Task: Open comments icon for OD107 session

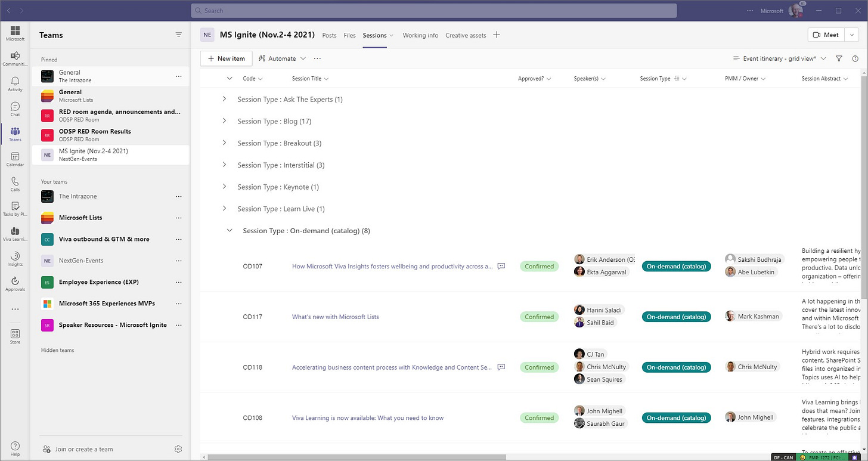Action: point(501,266)
